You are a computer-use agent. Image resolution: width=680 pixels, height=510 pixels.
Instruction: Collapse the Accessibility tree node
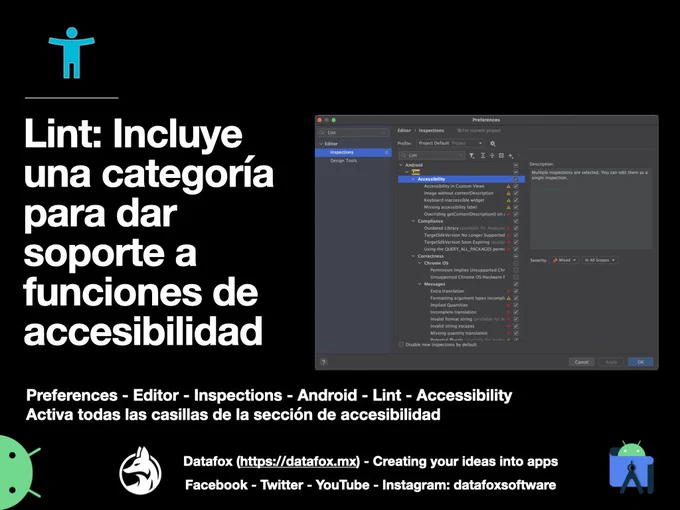413,179
